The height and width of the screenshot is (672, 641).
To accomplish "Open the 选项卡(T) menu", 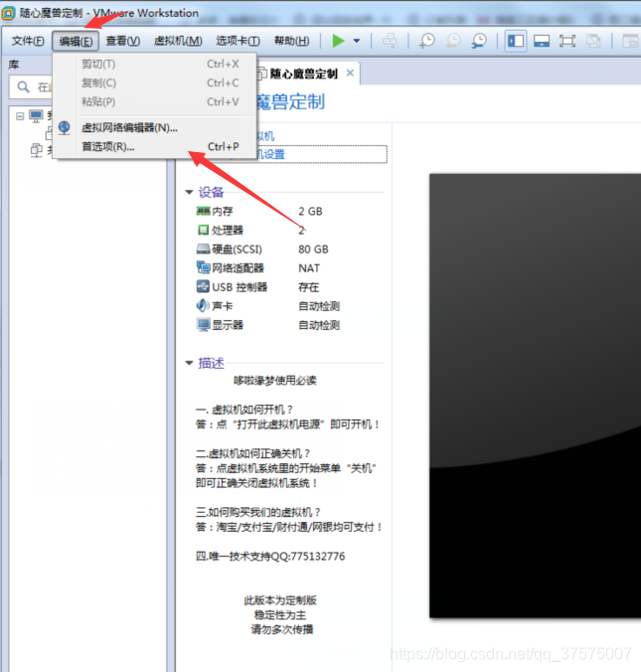I will (x=238, y=41).
